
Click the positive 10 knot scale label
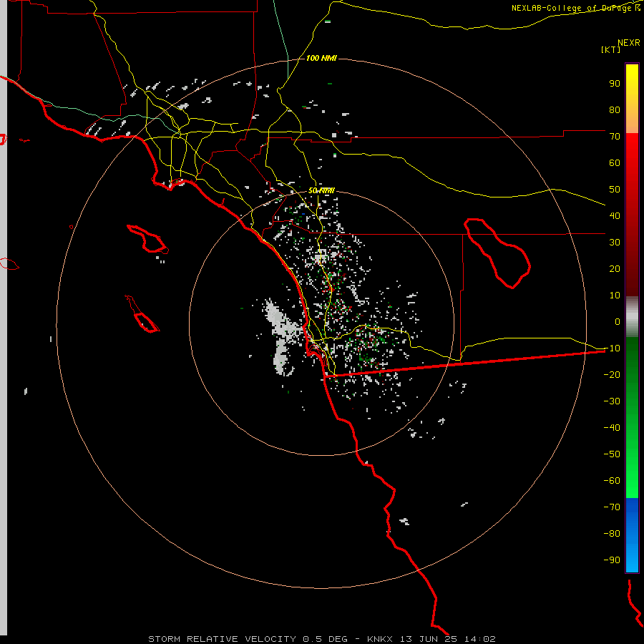tap(615, 296)
